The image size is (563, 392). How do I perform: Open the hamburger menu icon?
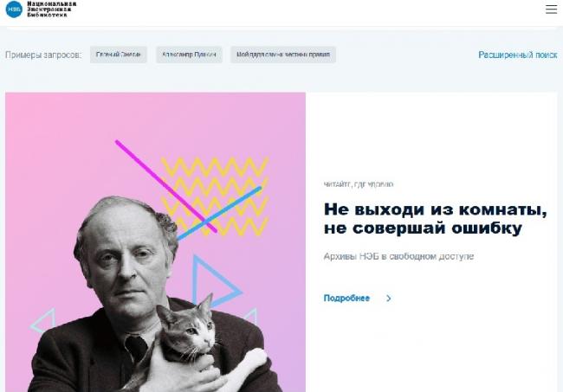coord(551,10)
